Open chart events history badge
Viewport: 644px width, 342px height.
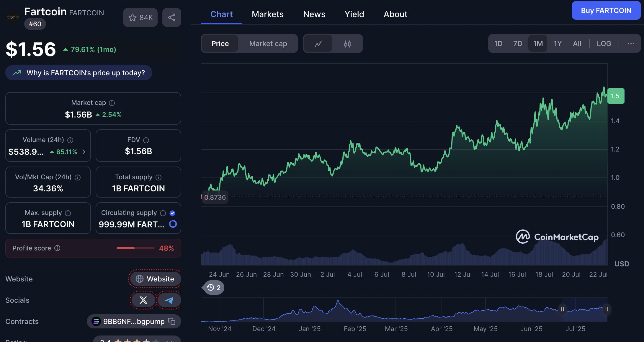point(213,288)
